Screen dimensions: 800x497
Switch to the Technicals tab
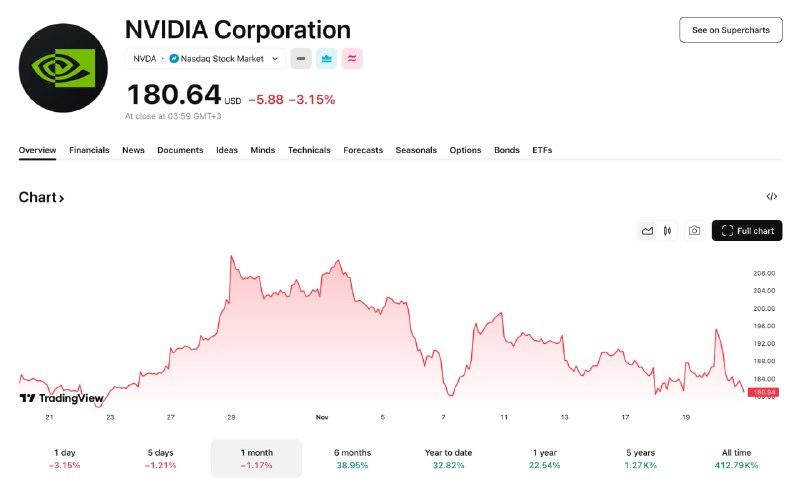tap(309, 150)
